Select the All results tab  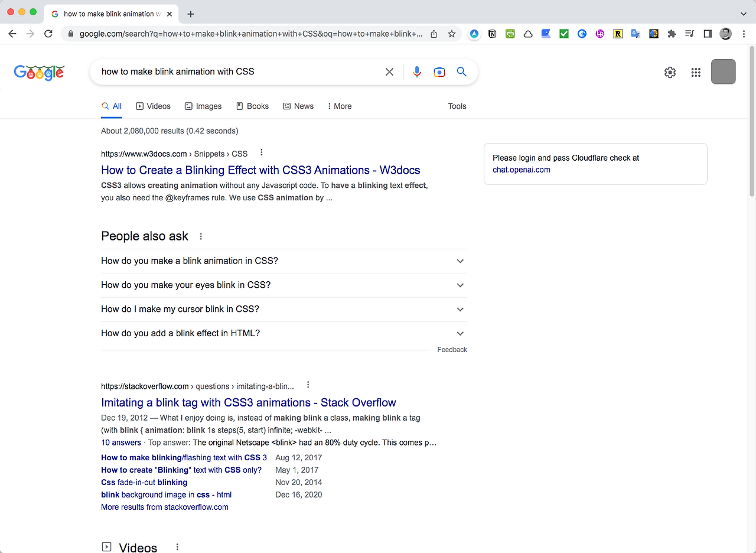112,106
